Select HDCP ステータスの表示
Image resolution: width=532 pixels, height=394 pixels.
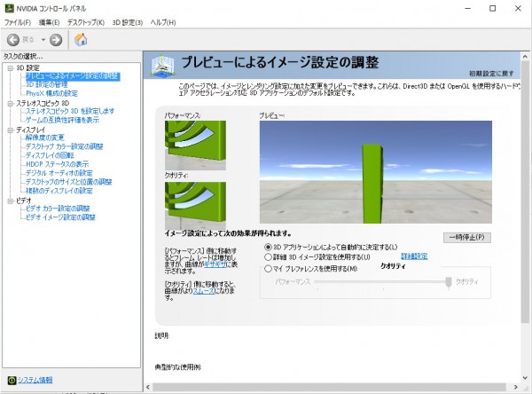tap(58, 164)
